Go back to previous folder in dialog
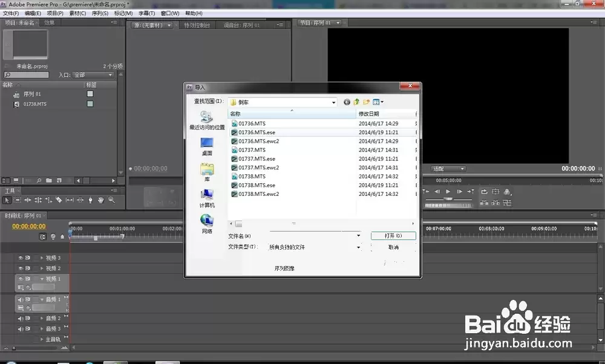605x364 pixels. point(347,102)
